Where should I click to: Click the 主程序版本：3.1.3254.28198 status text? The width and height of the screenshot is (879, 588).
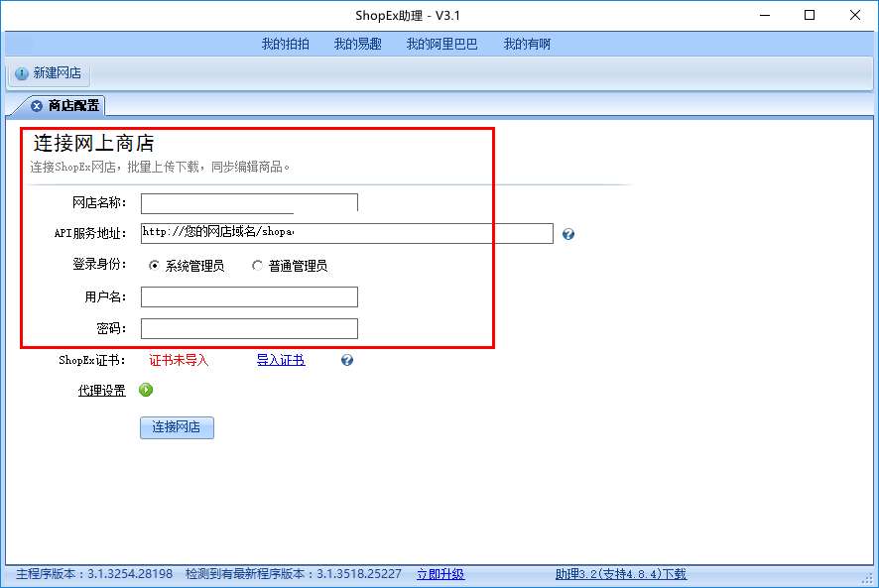[x=94, y=574]
